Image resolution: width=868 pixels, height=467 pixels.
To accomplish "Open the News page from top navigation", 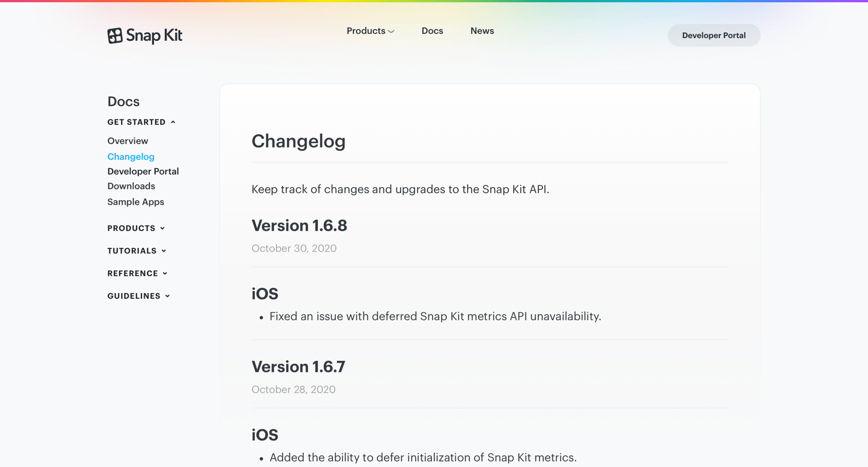I will click(x=482, y=31).
